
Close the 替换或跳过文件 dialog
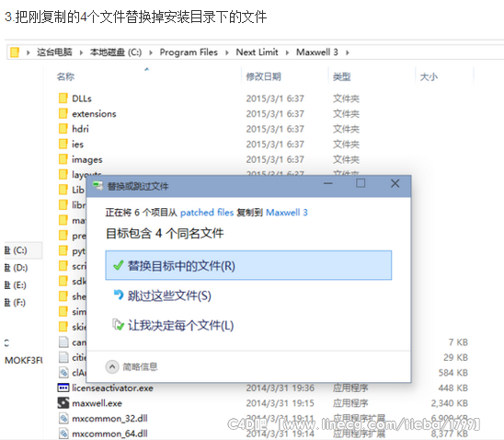395,184
